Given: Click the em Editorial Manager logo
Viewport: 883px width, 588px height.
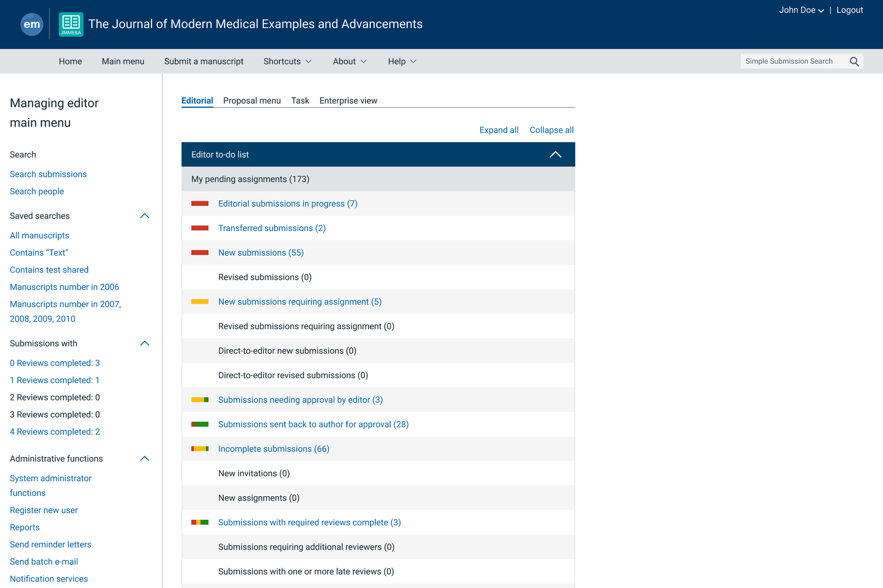Looking at the screenshot, I should 31,24.
